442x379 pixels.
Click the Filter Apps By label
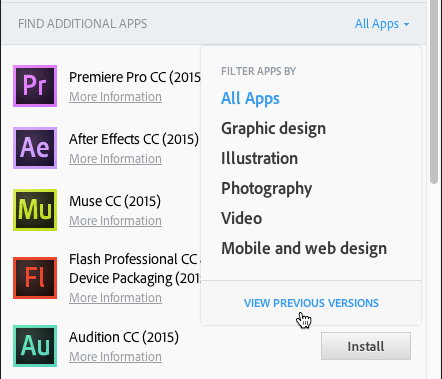point(259,71)
